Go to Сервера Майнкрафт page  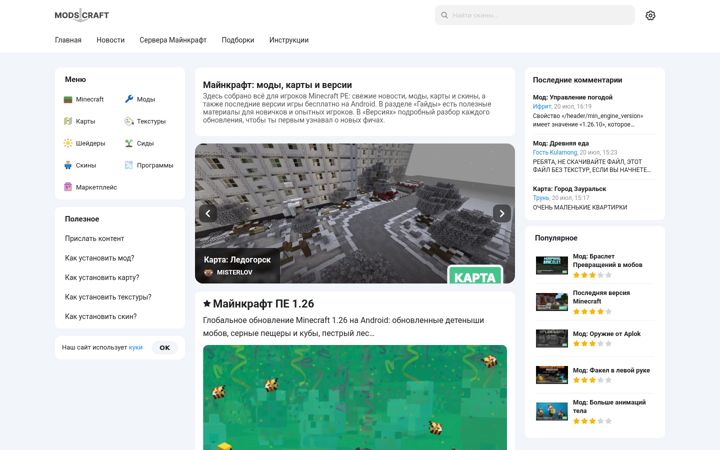coord(173,40)
